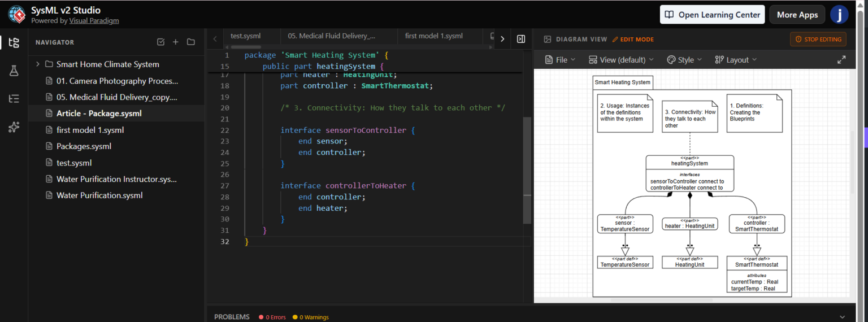Open 01. Camera Photography Process file
The width and height of the screenshot is (868, 322).
coord(116,81)
